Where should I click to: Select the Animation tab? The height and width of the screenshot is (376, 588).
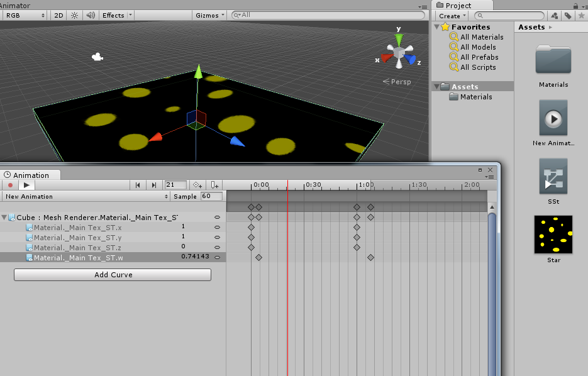pyautogui.click(x=30, y=175)
